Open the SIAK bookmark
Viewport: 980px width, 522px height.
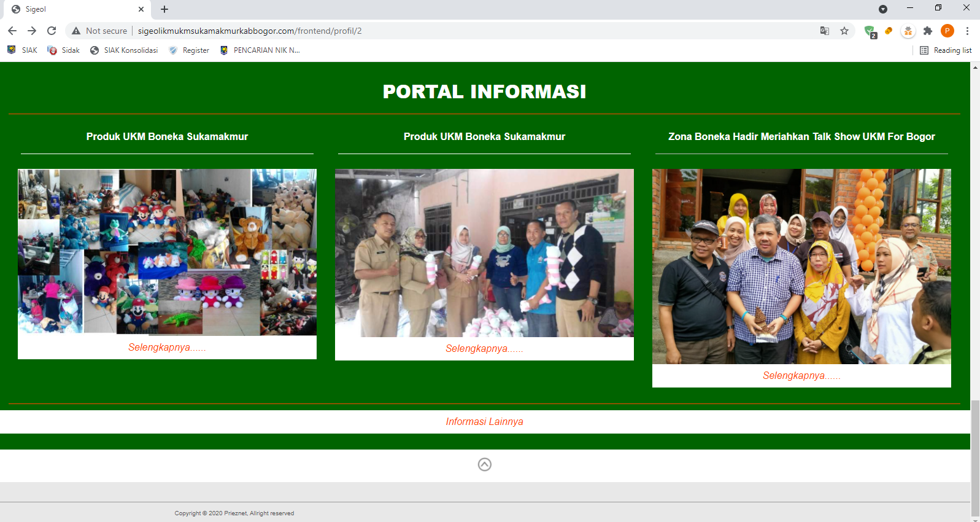tap(23, 50)
